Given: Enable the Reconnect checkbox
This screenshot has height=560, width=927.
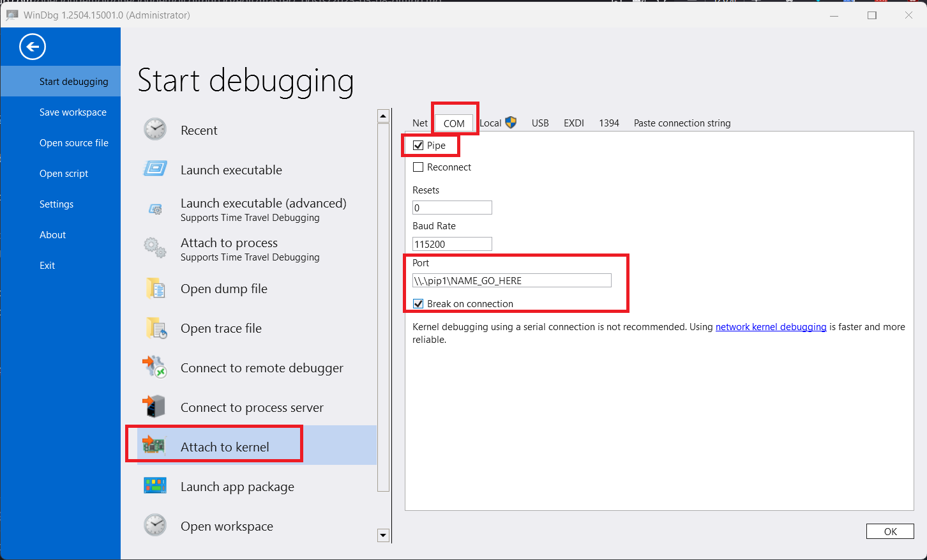Looking at the screenshot, I should 418,167.
